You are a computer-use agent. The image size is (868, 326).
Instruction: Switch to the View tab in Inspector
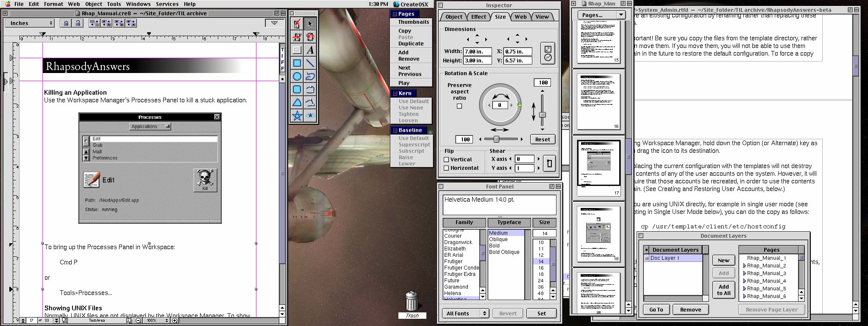coord(542,17)
